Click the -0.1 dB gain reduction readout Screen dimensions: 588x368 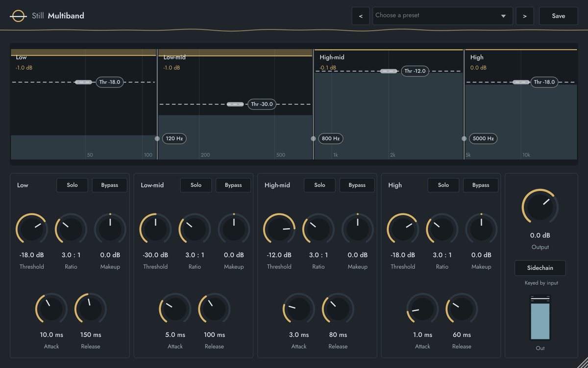click(x=328, y=68)
